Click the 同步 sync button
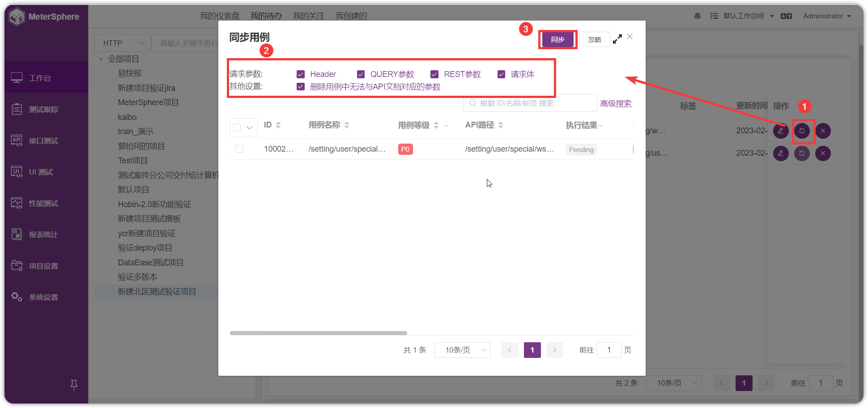Image resolution: width=868 pixels, height=408 pixels. [x=557, y=40]
